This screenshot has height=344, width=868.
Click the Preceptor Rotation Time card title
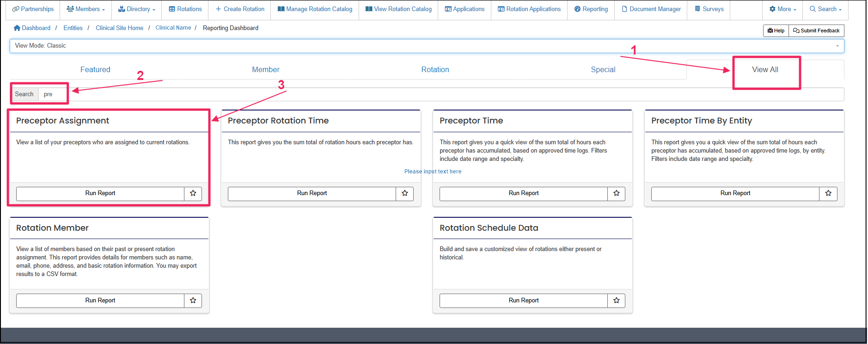click(x=278, y=121)
